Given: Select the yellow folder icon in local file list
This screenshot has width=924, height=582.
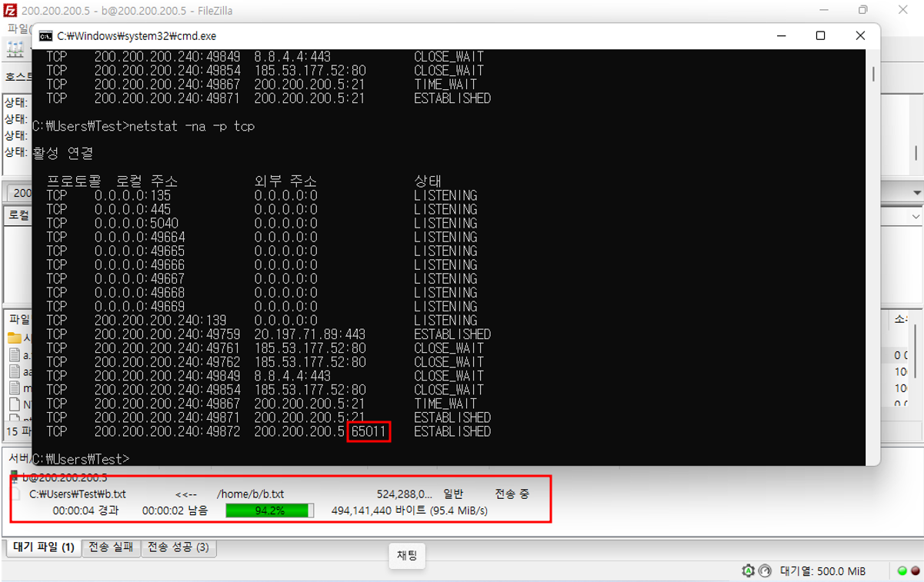Looking at the screenshot, I should pyautogui.click(x=15, y=338).
